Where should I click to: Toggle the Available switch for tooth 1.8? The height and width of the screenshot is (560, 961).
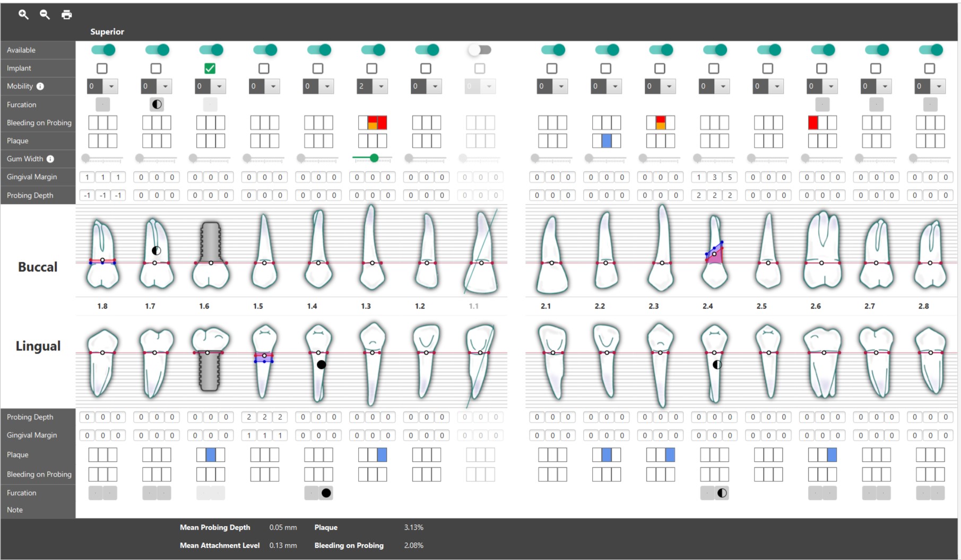point(103,50)
